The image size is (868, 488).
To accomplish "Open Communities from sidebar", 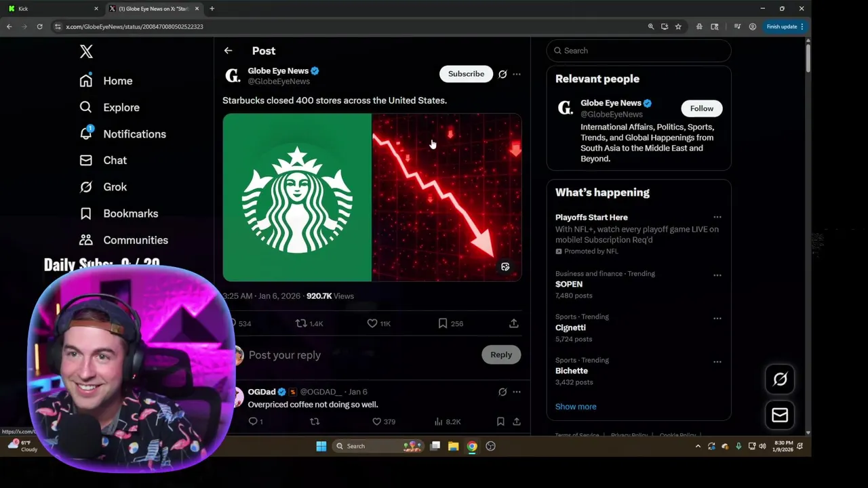I will click(x=123, y=240).
